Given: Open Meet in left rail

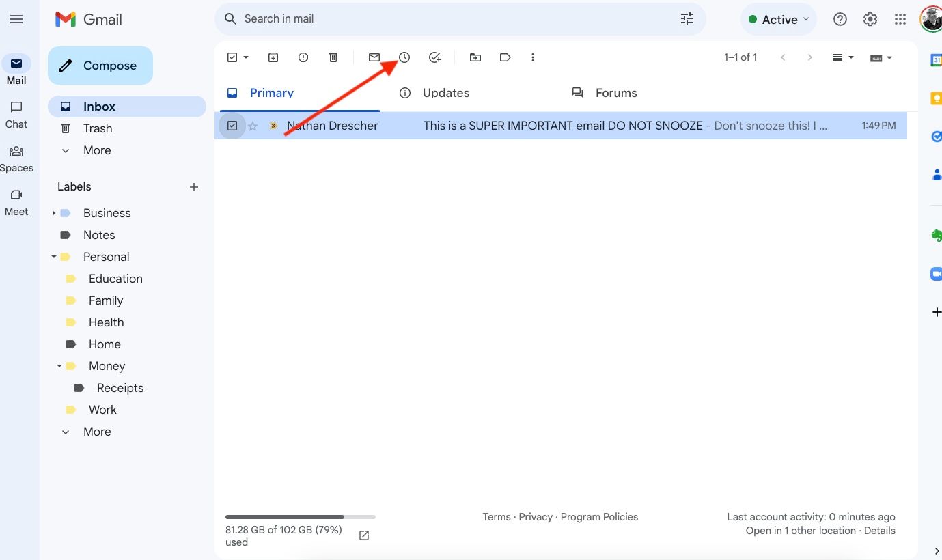Looking at the screenshot, I should tap(16, 202).
